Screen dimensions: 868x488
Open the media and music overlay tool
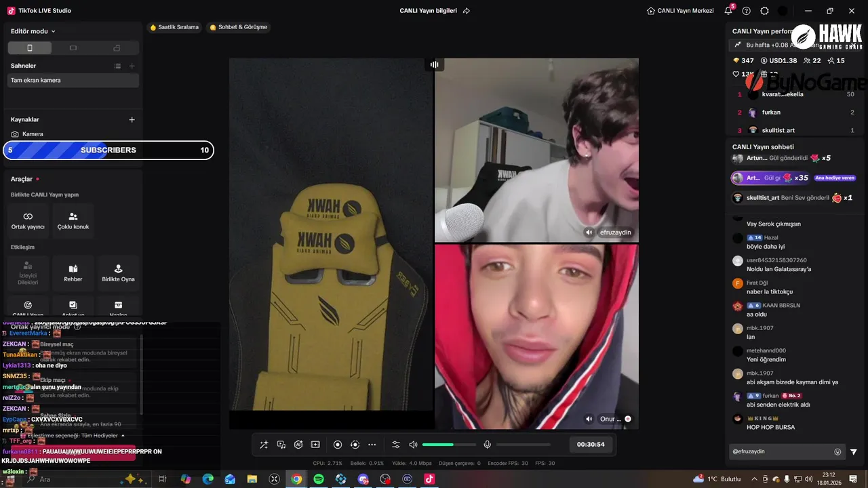pos(281,445)
